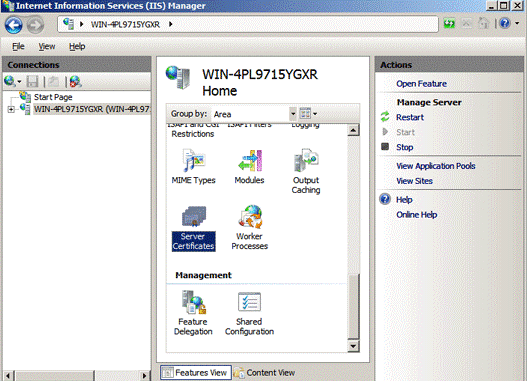527x381 pixels.
Task: Select the Server Certificates icon
Action: coord(194,228)
